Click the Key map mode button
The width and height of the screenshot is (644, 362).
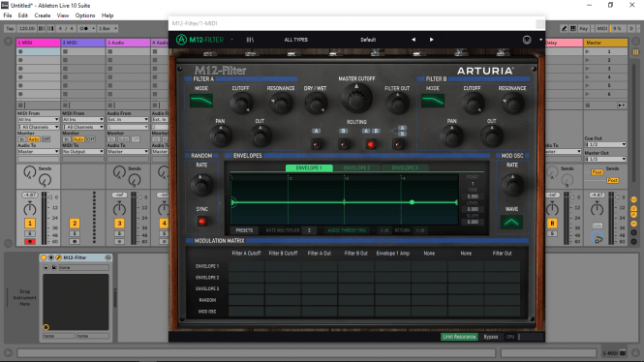pos(584,28)
